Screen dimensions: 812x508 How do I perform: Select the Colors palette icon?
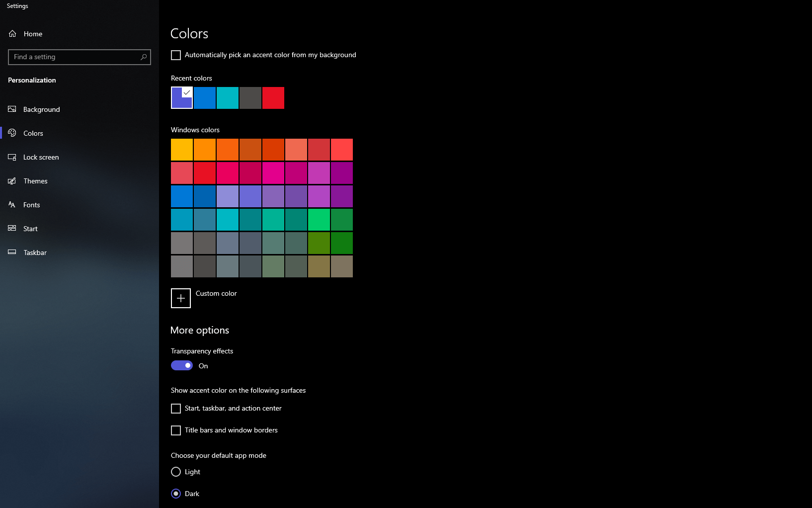[12, 133]
